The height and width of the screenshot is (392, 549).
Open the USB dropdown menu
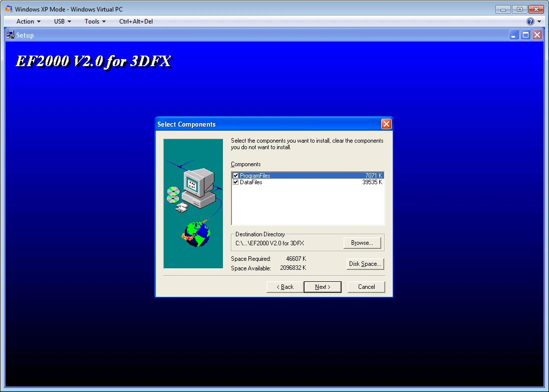62,22
